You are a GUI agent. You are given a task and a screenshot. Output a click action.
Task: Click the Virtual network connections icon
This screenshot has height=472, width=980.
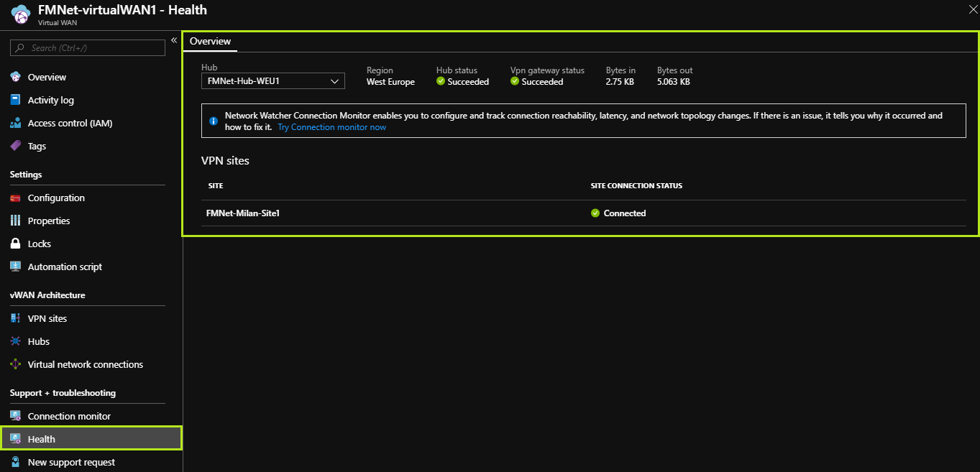click(x=16, y=364)
